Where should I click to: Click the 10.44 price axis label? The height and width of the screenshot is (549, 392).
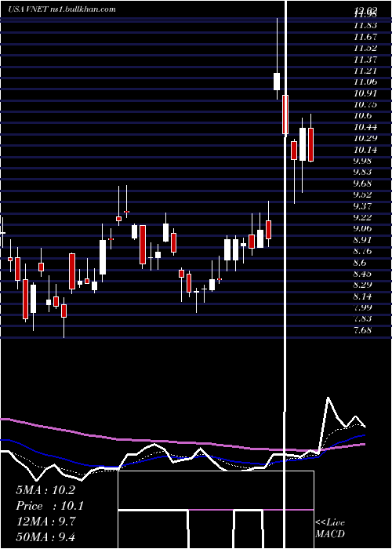coord(365,127)
